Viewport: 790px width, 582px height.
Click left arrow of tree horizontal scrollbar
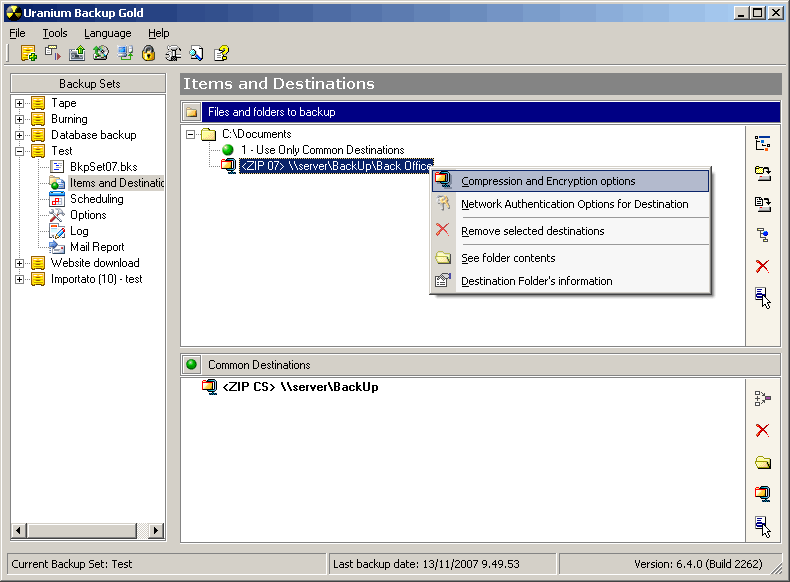[x=19, y=530]
